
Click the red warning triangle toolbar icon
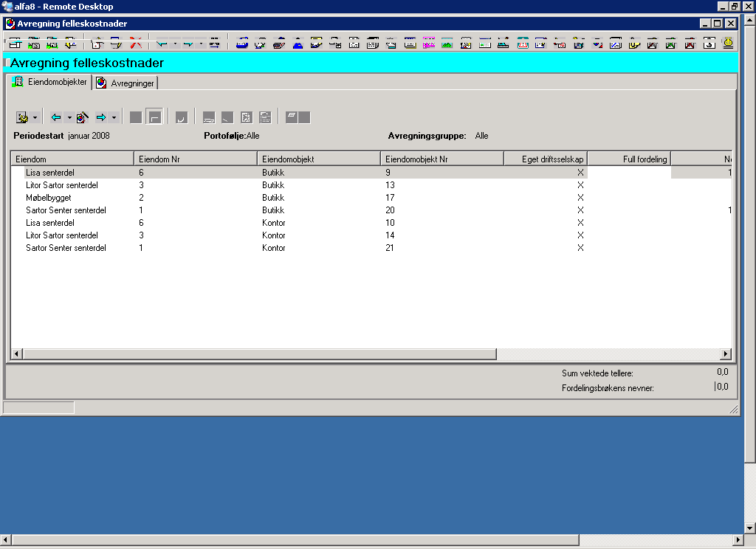pos(523,44)
